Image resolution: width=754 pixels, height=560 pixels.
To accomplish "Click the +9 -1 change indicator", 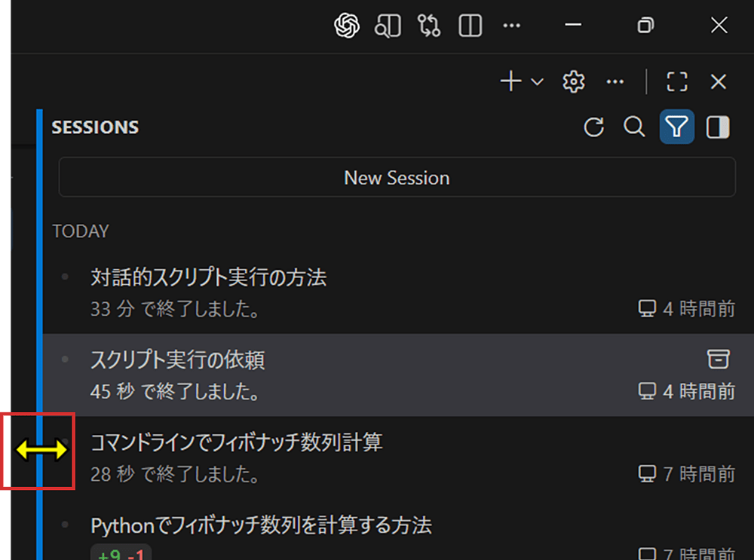I will [x=120, y=554].
